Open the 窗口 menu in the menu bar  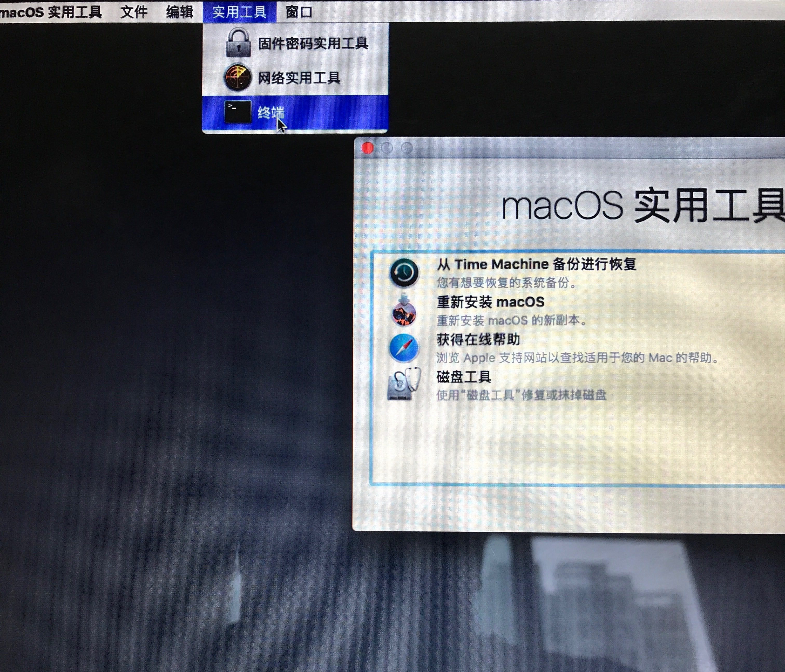[x=299, y=12]
